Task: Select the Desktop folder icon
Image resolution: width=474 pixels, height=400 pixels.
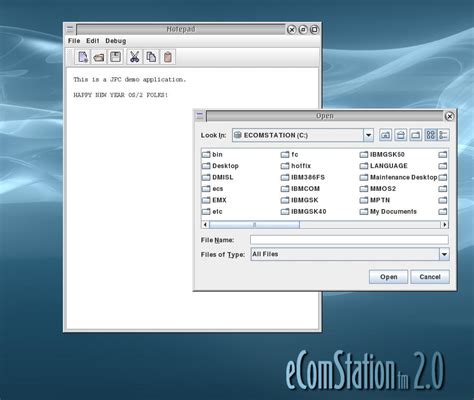Action: click(206, 166)
